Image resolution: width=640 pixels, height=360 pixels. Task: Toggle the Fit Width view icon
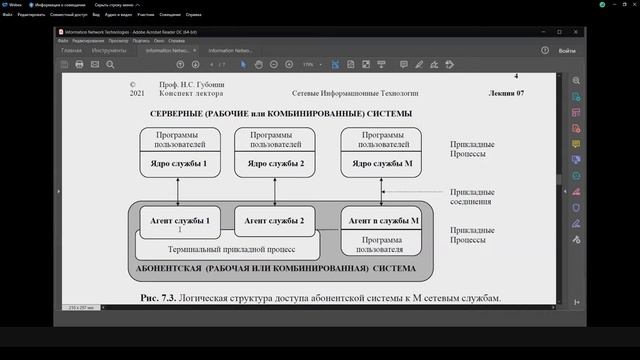coord(335,64)
